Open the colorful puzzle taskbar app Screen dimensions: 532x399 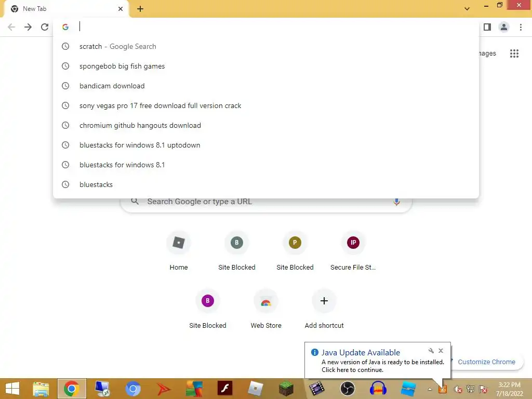194,389
